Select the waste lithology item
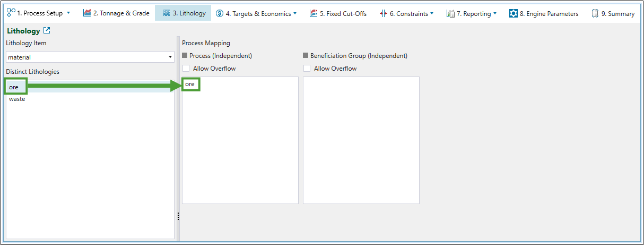Viewport: 644px width, 245px height. pyautogui.click(x=17, y=99)
